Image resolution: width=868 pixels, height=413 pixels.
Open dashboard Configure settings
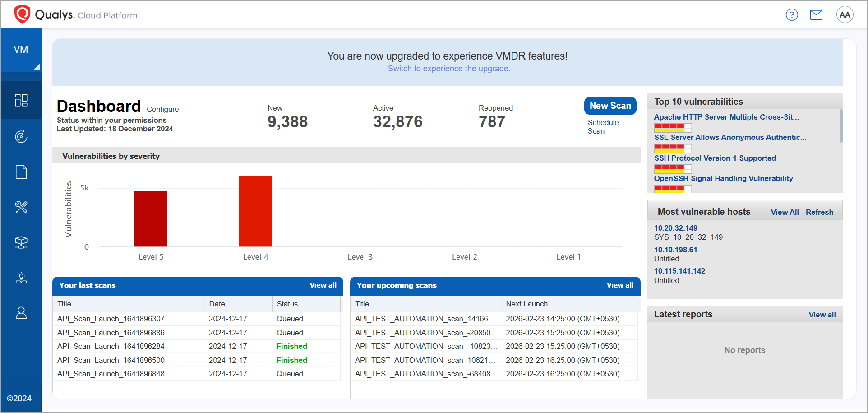pos(162,109)
